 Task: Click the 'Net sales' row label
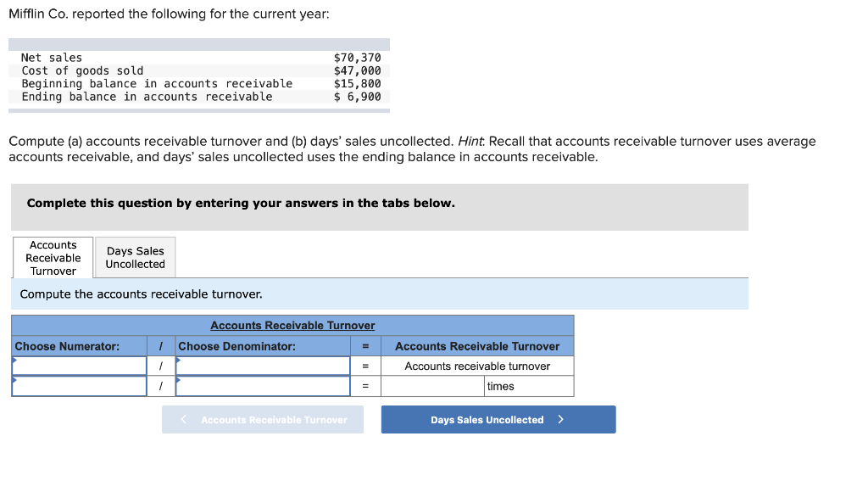click(52, 58)
